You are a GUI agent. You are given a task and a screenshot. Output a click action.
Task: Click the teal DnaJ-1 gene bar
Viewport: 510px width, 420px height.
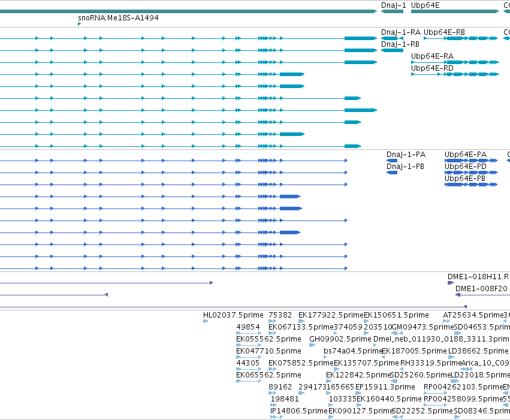393,11
